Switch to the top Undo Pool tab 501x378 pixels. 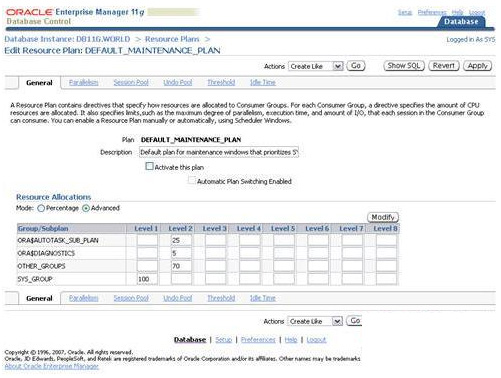178,82
